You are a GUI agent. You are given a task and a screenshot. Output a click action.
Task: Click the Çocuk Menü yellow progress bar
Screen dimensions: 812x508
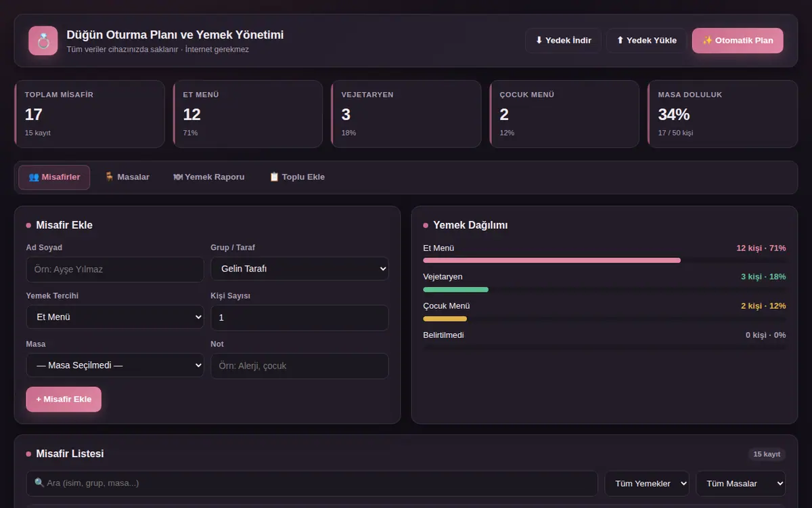(445, 318)
